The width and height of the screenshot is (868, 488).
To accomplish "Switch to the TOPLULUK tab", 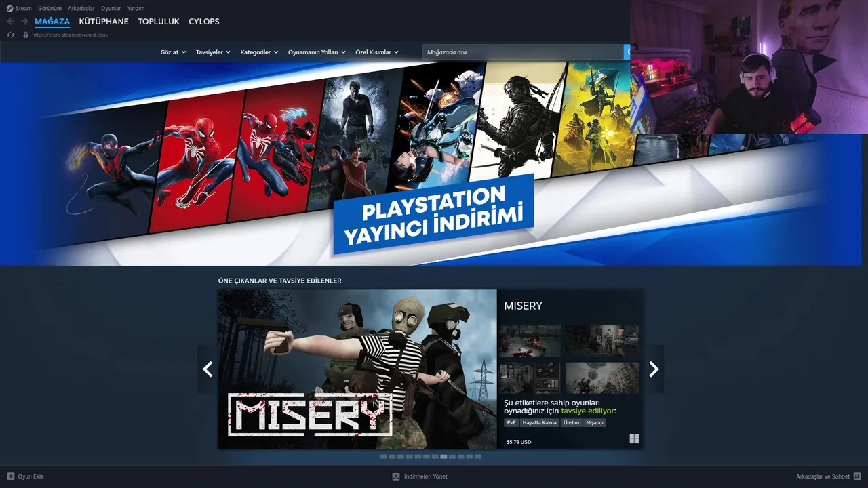I will [x=159, y=22].
